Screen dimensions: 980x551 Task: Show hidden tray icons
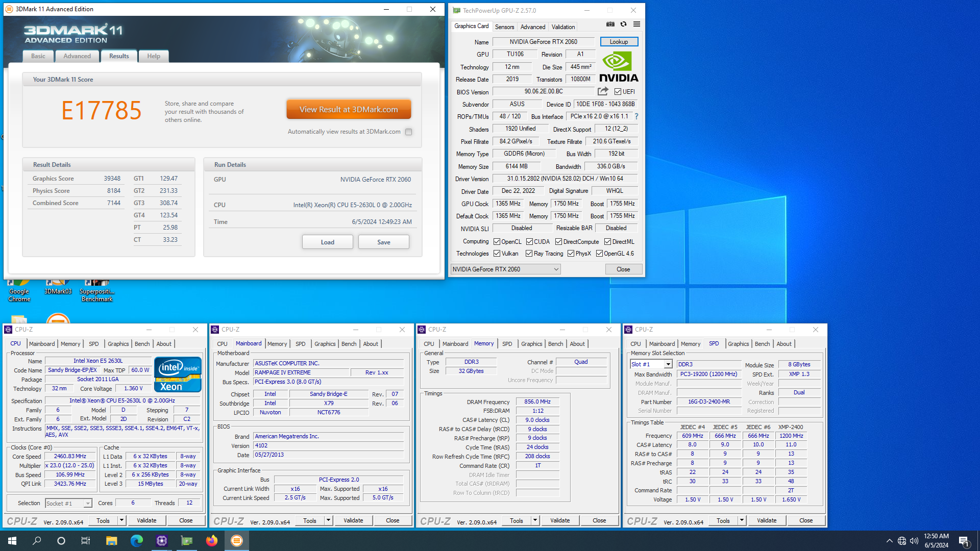click(889, 541)
